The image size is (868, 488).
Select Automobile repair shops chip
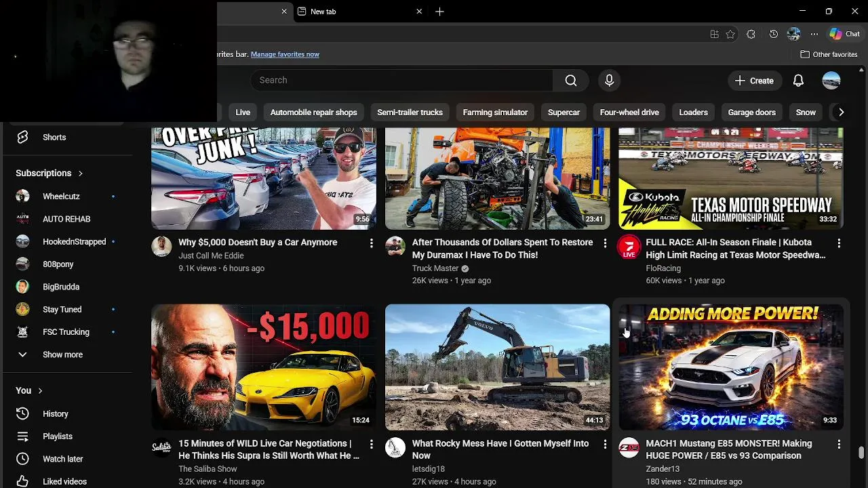pyautogui.click(x=313, y=113)
